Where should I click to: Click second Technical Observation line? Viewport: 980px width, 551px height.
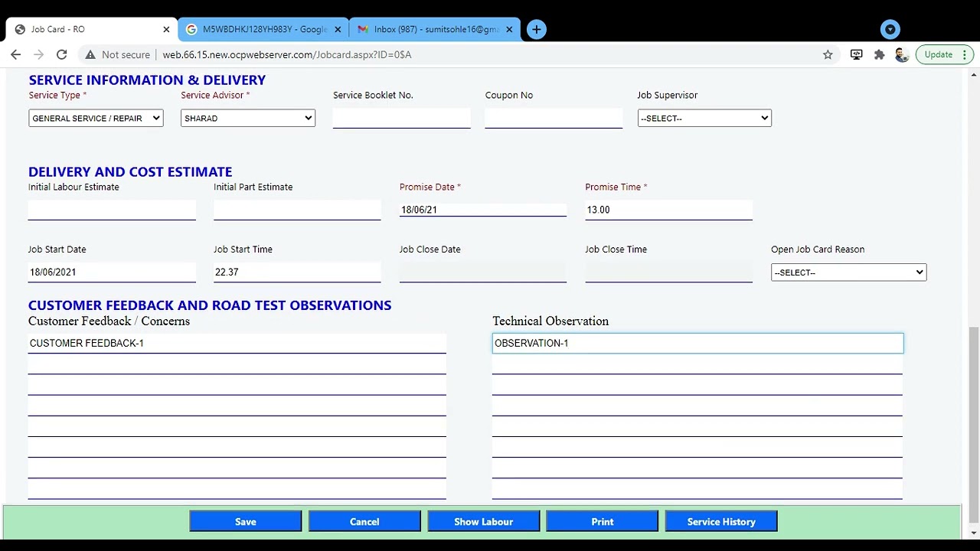click(697, 364)
